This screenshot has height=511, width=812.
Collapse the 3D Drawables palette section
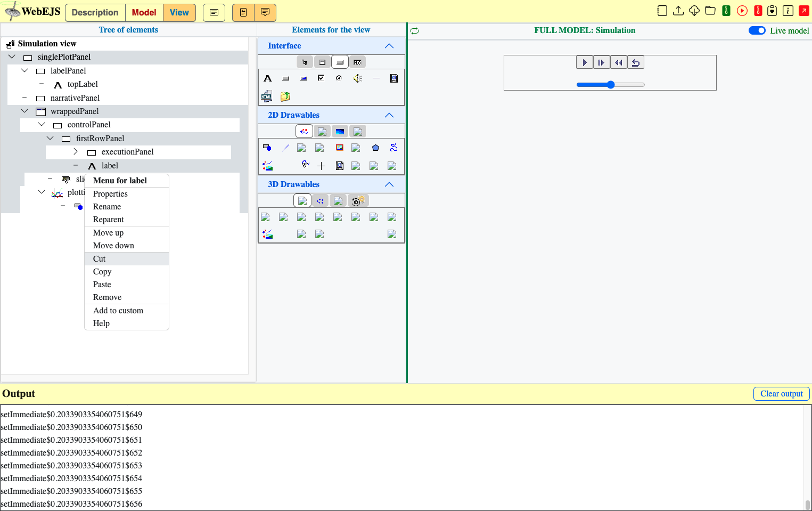click(389, 184)
